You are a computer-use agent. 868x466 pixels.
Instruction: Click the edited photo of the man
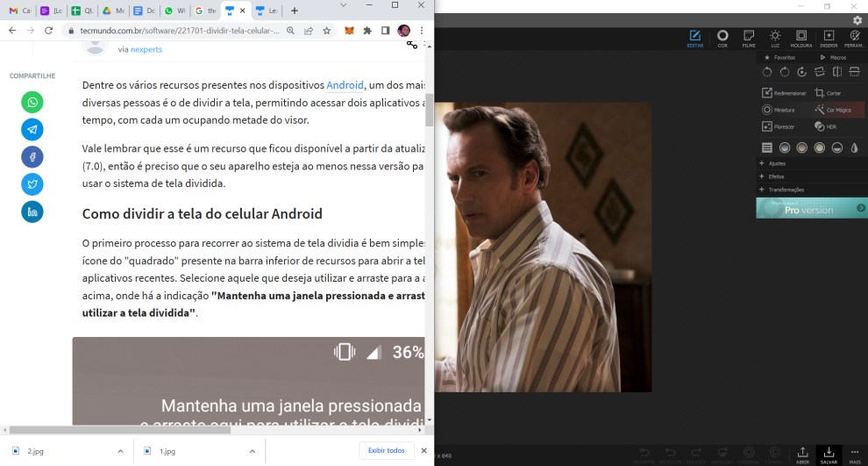pyautogui.click(x=543, y=247)
